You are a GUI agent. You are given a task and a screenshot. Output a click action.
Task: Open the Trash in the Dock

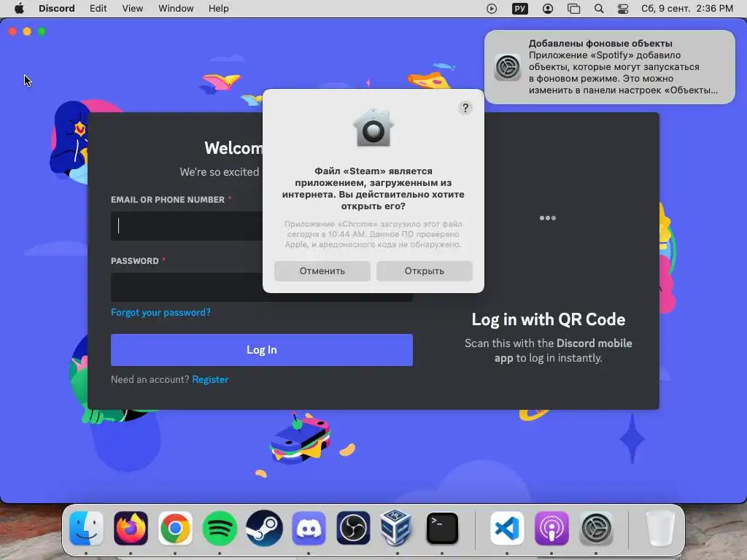(x=660, y=529)
